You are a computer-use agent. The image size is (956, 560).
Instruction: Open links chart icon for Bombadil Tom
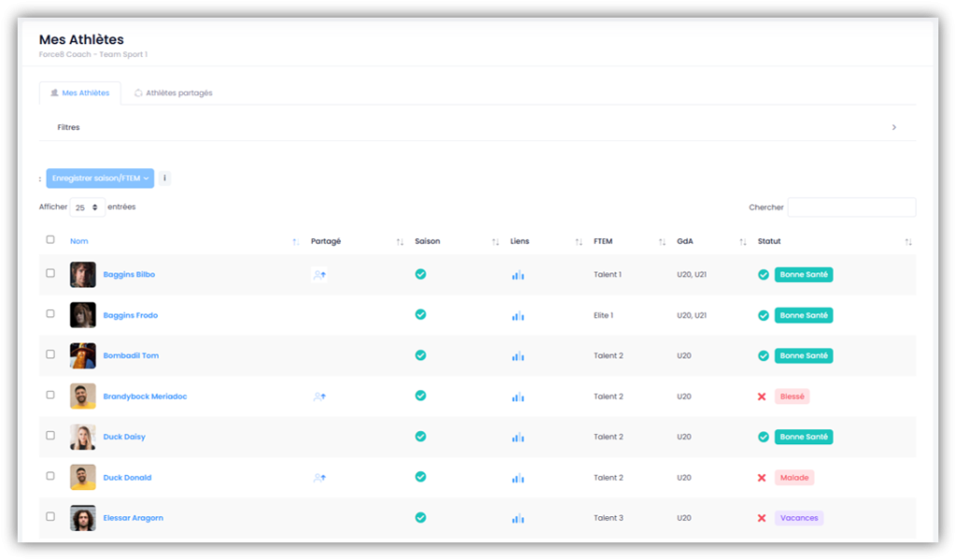pos(517,356)
